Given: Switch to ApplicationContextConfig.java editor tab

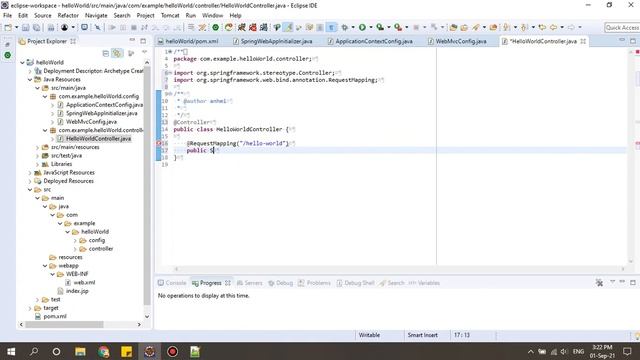Looking at the screenshot, I should [x=370, y=41].
